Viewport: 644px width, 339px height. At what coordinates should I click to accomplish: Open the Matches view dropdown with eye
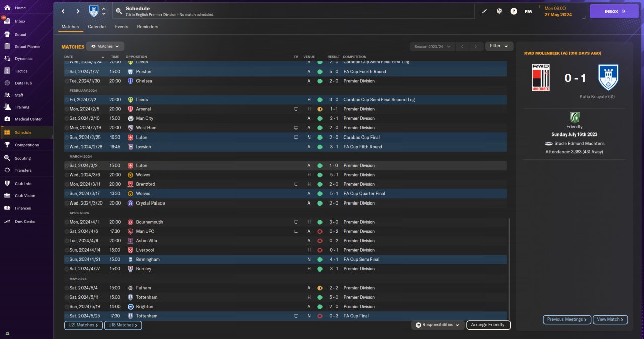[x=105, y=46]
